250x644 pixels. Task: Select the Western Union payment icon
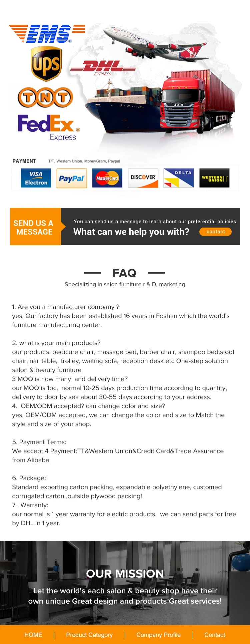214,178
